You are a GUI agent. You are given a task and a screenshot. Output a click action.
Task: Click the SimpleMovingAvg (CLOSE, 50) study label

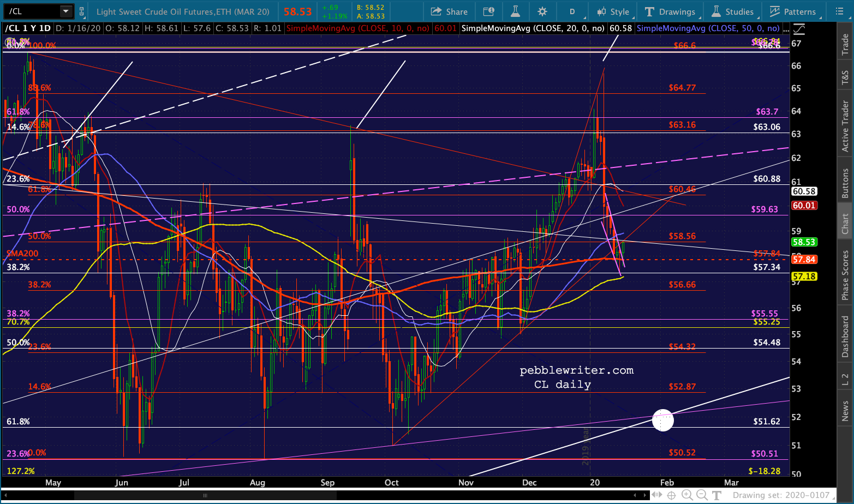point(708,28)
